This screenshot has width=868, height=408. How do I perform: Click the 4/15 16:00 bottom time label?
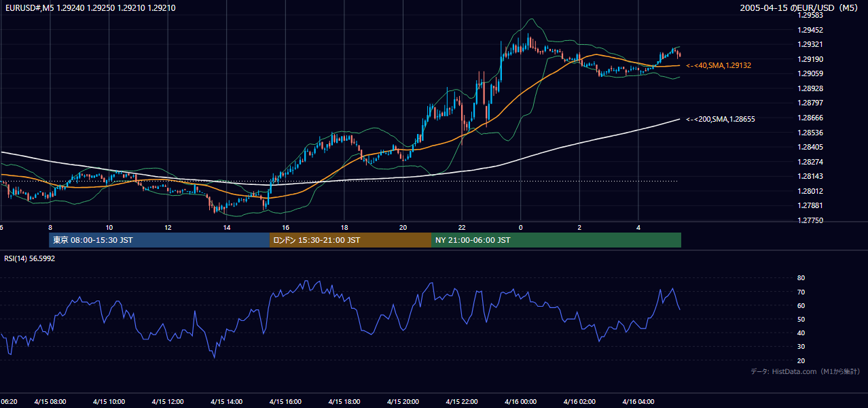click(x=287, y=402)
